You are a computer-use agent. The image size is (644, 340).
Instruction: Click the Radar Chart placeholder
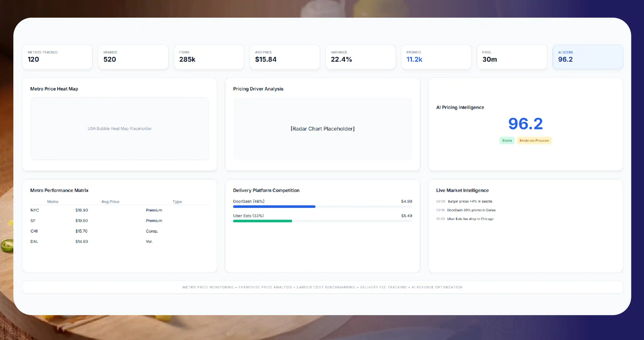[323, 128]
